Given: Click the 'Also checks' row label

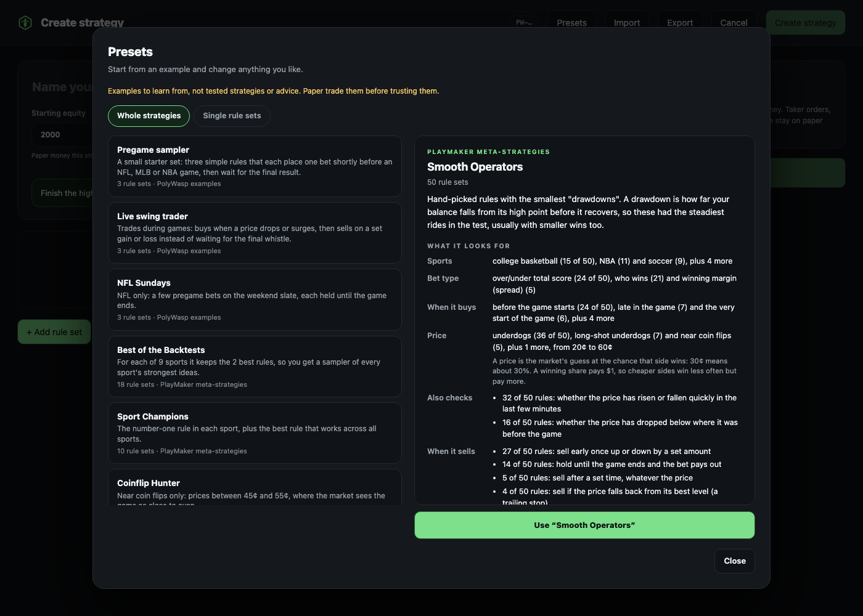Looking at the screenshot, I should [450, 398].
